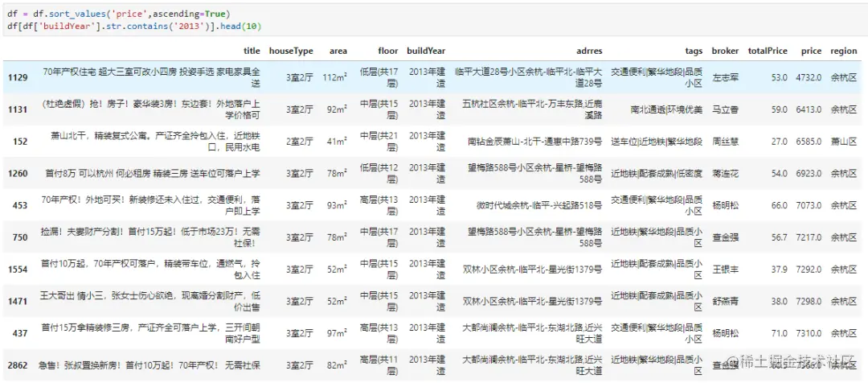
Task: Click broker name 王银丰
Action: point(726,270)
